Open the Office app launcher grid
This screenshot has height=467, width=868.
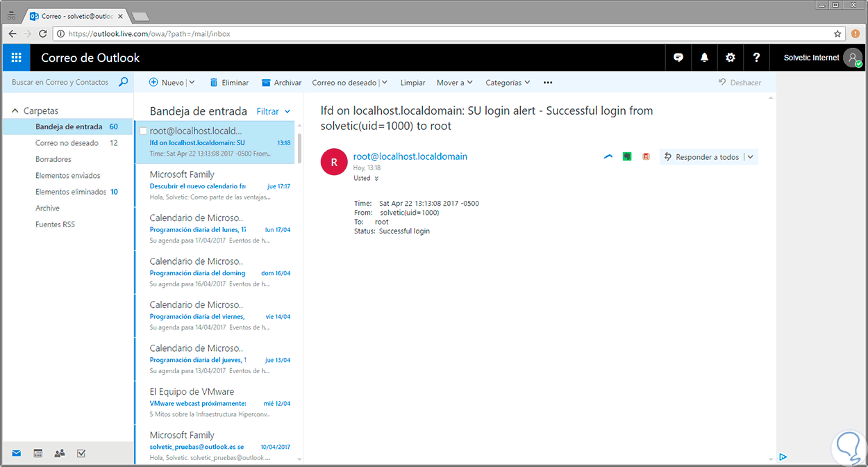pyautogui.click(x=17, y=58)
